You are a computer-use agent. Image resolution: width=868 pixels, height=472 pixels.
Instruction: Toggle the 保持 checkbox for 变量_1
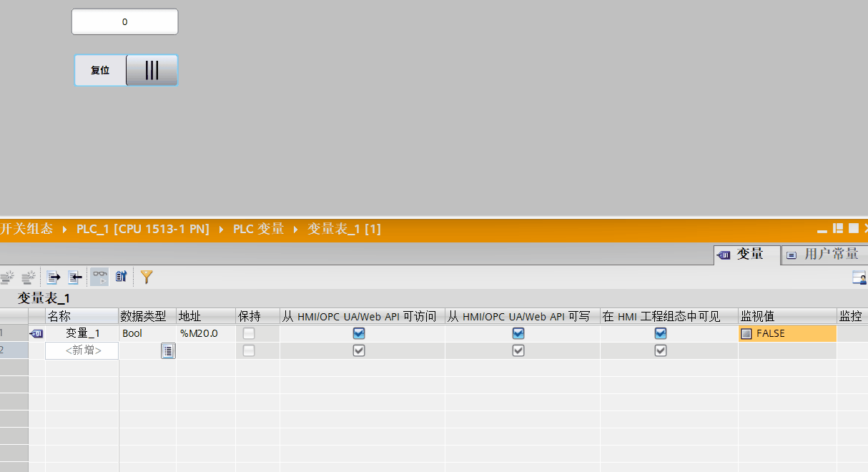point(249,333)
